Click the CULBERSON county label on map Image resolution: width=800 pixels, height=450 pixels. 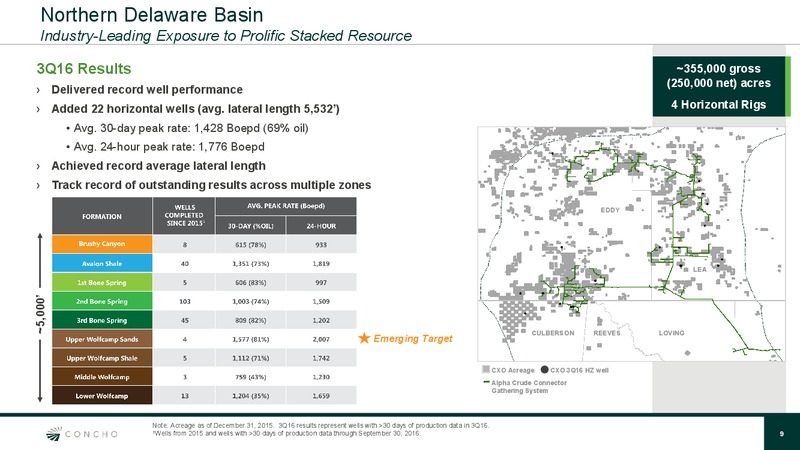point(553,333)
